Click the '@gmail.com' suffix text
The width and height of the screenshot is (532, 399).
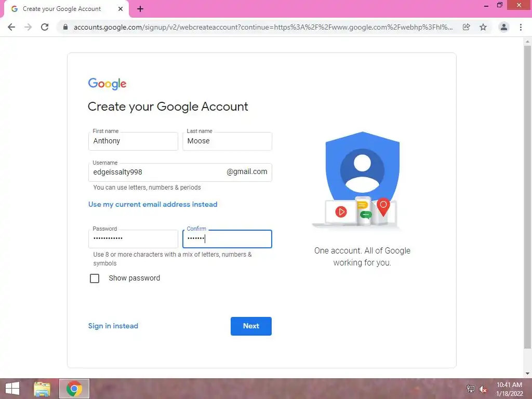coord(247,171)
